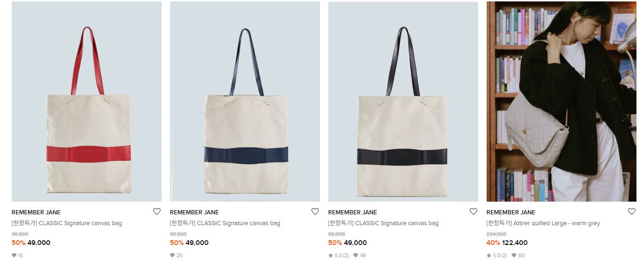Click REMEMBER JANE brand above red bag title

click(36, 212)
